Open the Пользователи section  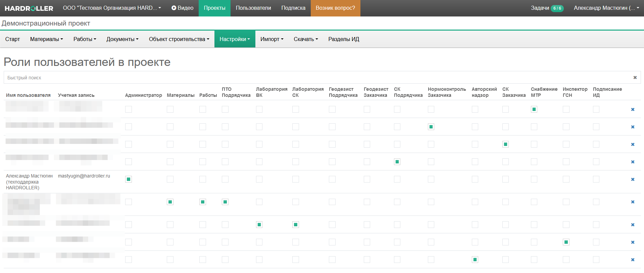point(253,8)
